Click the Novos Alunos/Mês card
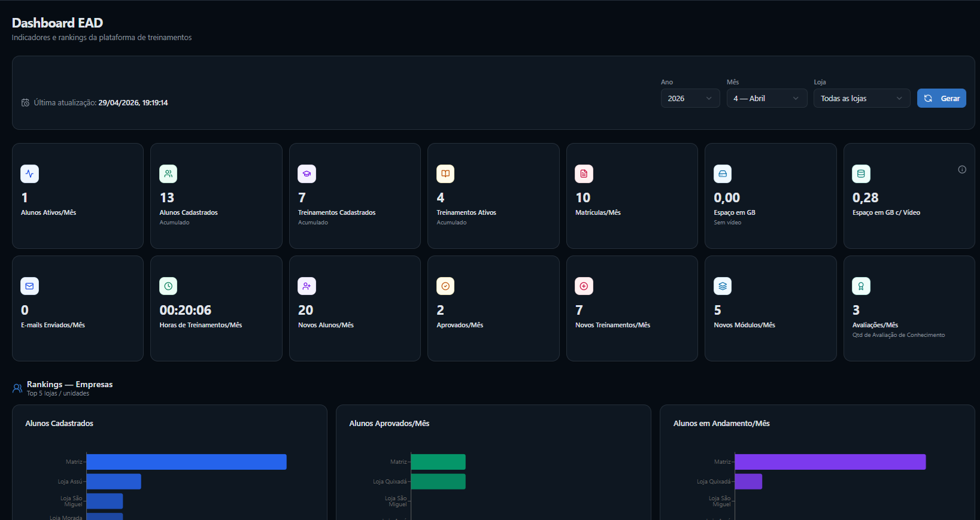Viewport: 980px width, 520px height. click(355, 309)
